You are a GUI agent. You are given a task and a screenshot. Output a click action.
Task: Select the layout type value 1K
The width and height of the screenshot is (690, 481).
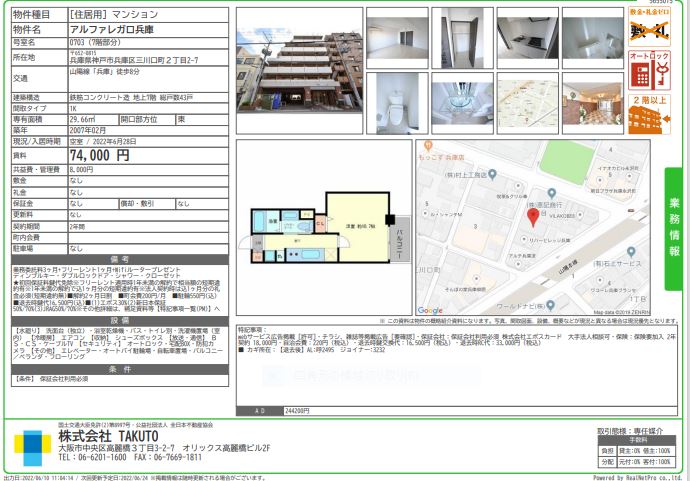[73, 108]
